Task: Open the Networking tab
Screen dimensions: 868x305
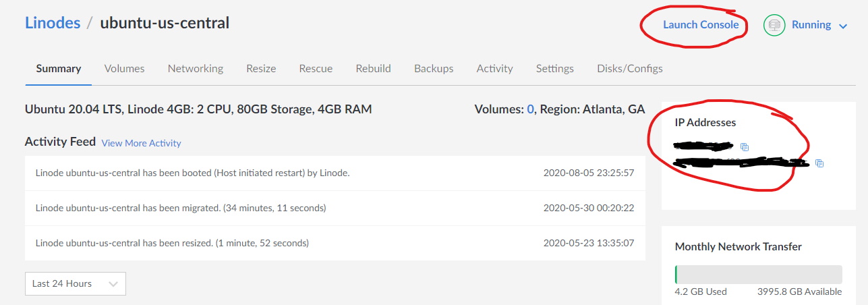Action: tap(196, 69)
